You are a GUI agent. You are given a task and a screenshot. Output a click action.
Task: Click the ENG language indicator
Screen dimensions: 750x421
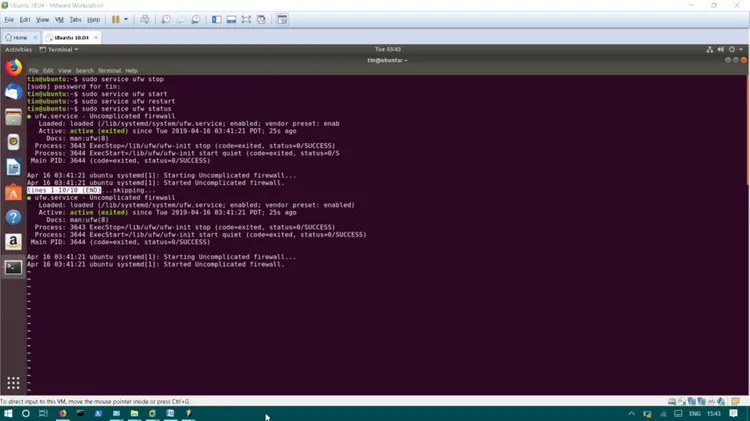pos(695,413)
